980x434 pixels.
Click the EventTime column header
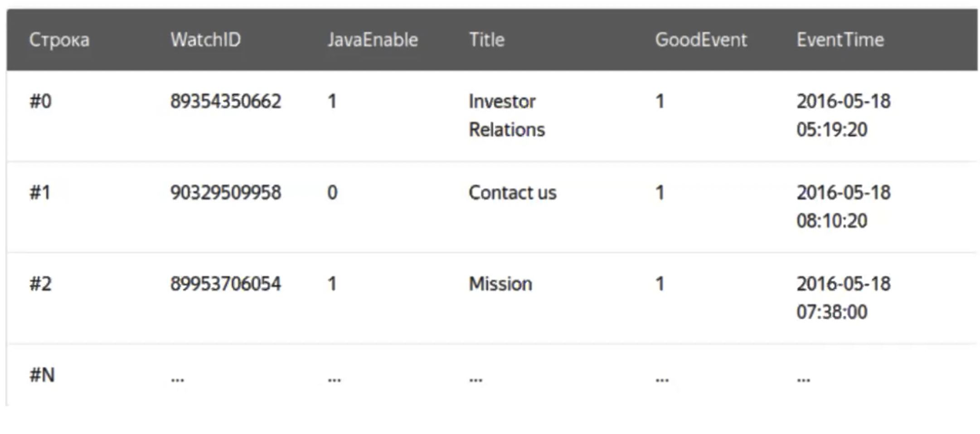840,40
